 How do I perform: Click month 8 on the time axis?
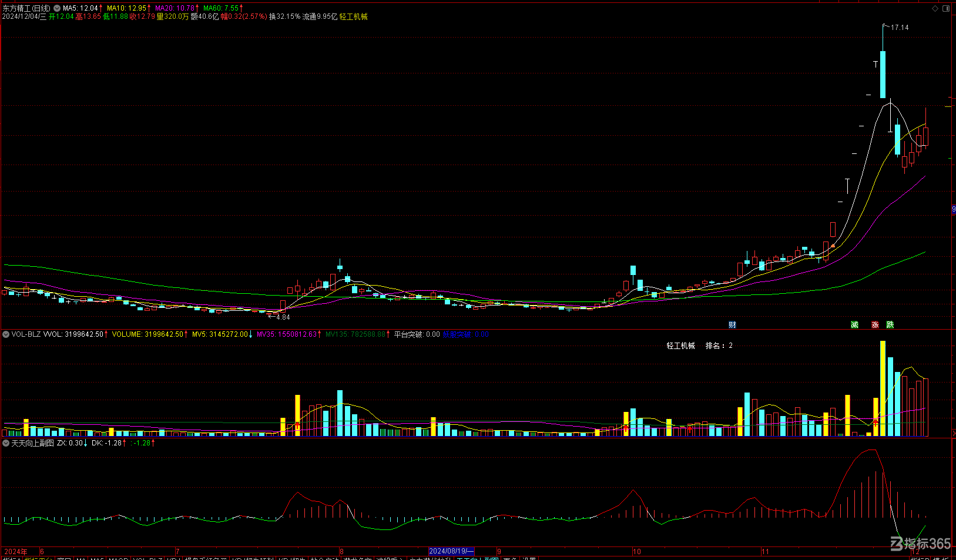(x=341, y=552)
